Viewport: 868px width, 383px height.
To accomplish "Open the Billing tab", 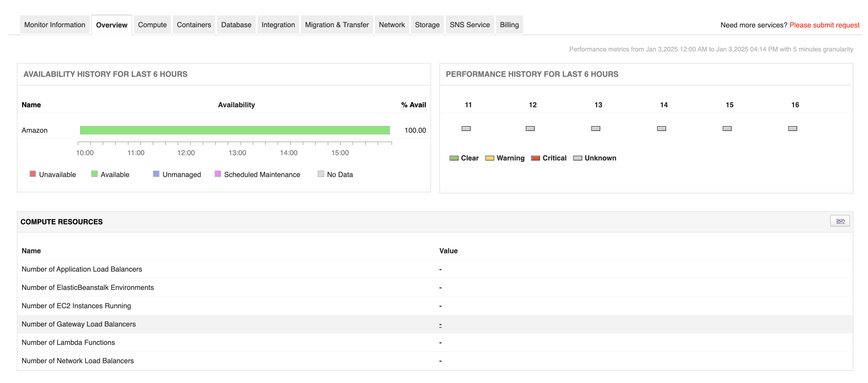I will (x=509, y=25).
